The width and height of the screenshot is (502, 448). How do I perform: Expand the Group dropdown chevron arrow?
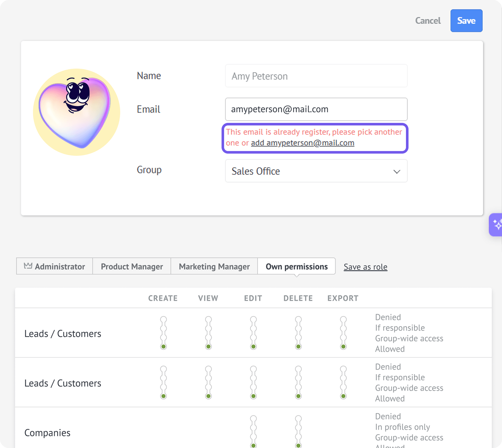coord(397,172)
